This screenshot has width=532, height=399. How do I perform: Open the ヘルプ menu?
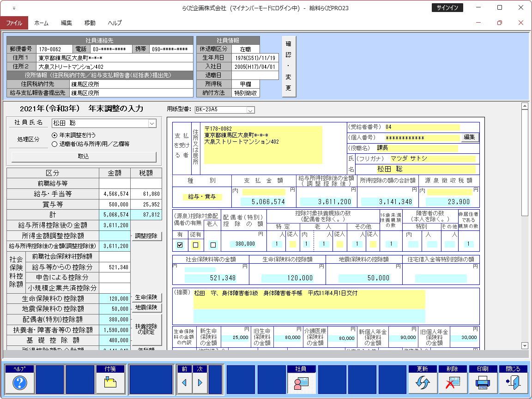click(x=115, y=23)
